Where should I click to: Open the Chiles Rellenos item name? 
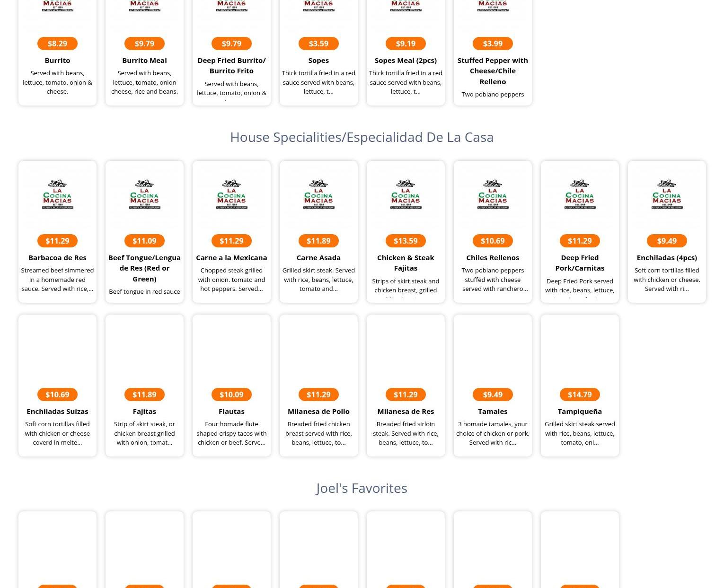(x=493, y=258)
